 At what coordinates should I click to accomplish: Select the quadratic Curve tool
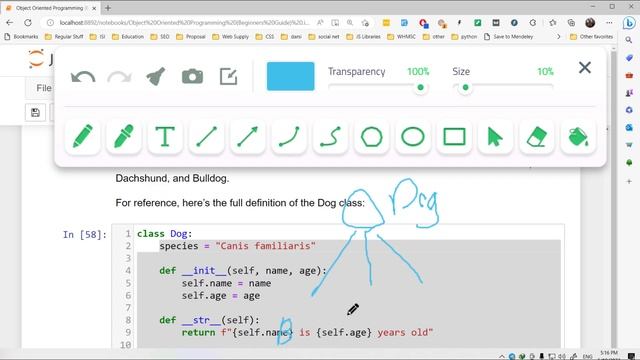click(x=289, y=137)
